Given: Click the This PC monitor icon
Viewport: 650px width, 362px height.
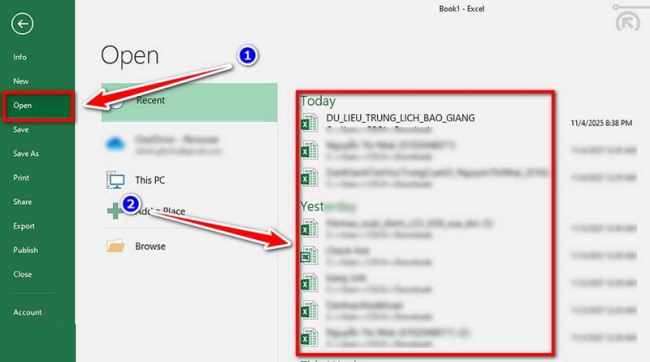Looking at the screenshot, I should (116, 180).
